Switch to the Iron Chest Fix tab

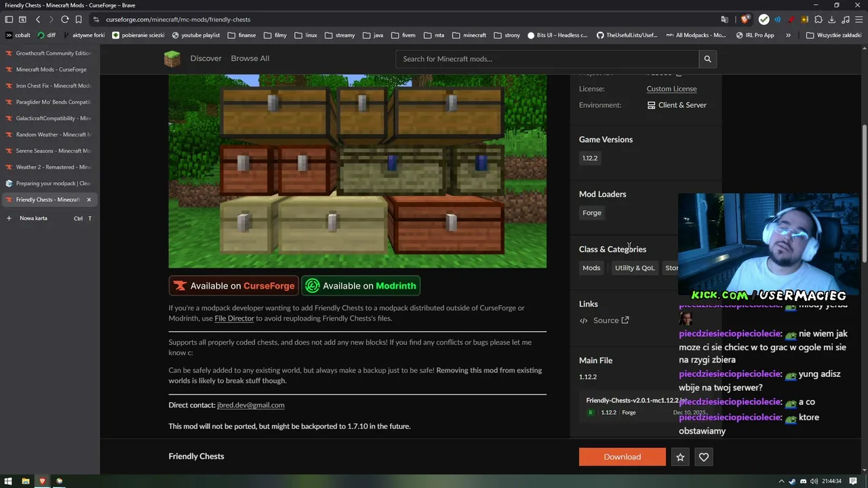49,86
